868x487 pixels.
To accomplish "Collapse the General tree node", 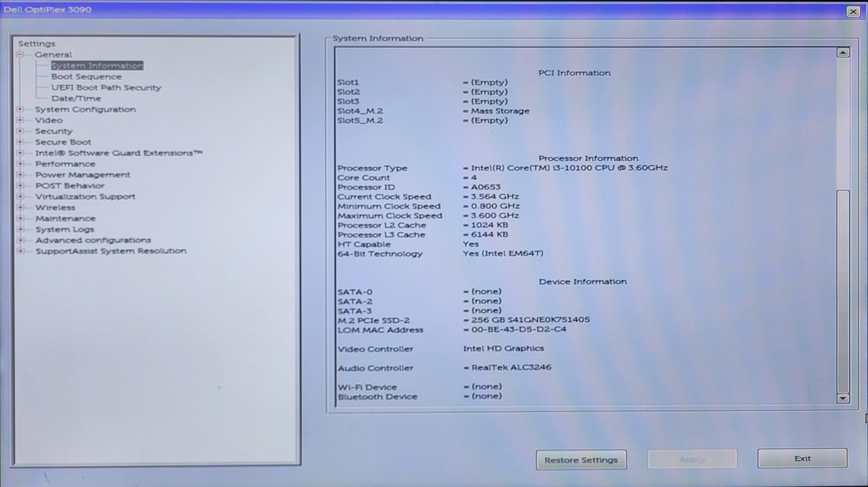I will tap(20, 54).
